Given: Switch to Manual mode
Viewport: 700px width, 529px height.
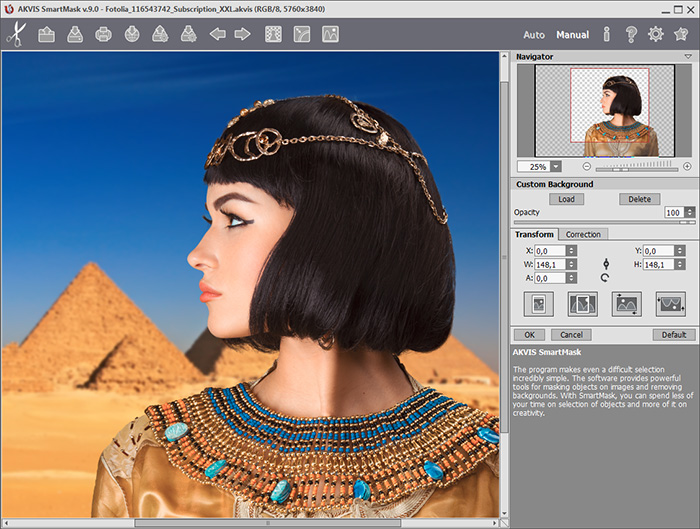Looking at the screenshot, I should pyautogui.click(x=573, y=35).
